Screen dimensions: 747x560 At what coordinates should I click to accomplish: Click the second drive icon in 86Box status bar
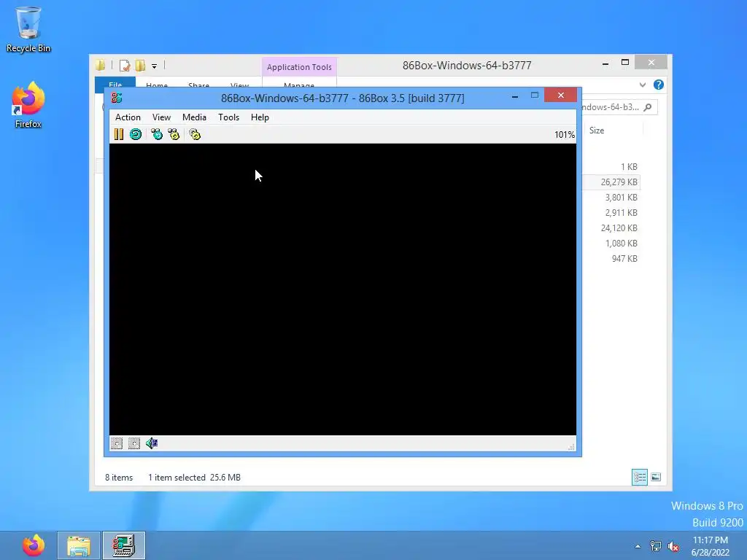(x=134, y=443)
